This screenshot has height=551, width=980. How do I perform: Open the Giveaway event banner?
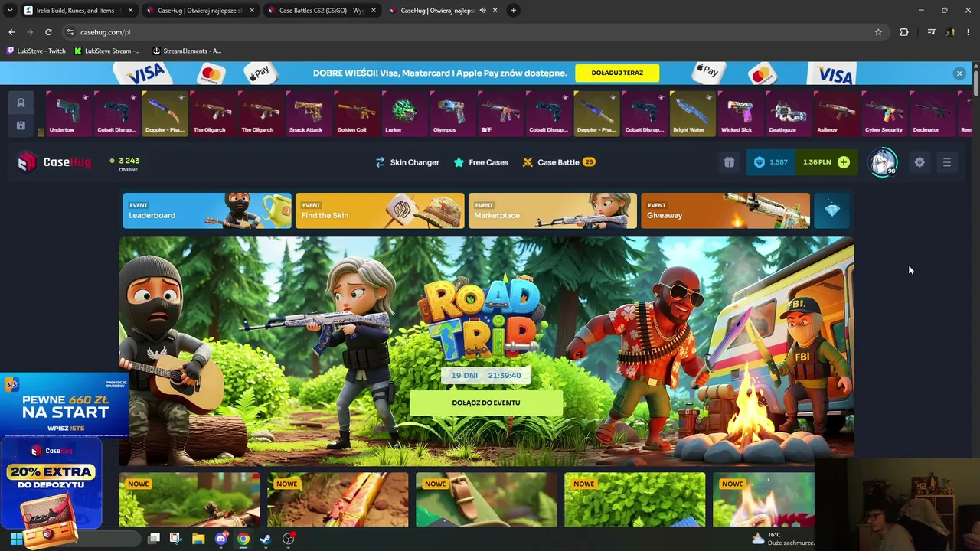pos(726,210)
